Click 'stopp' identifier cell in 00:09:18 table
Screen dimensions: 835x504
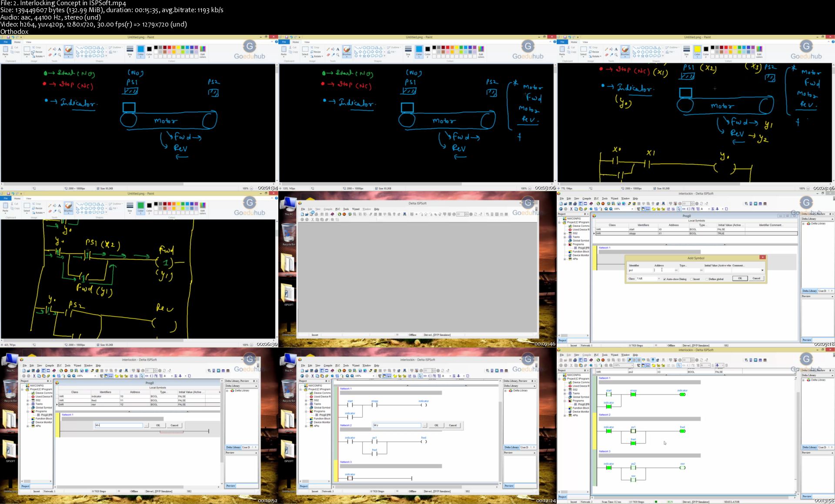643,233
